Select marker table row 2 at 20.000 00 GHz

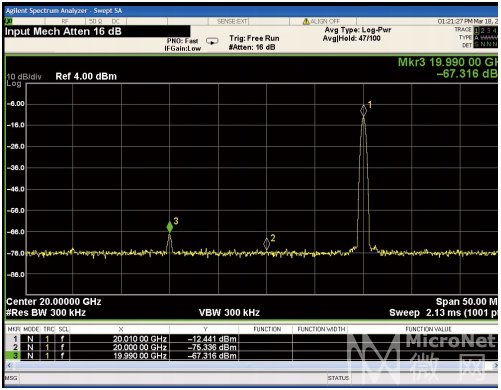pos(252,347)
